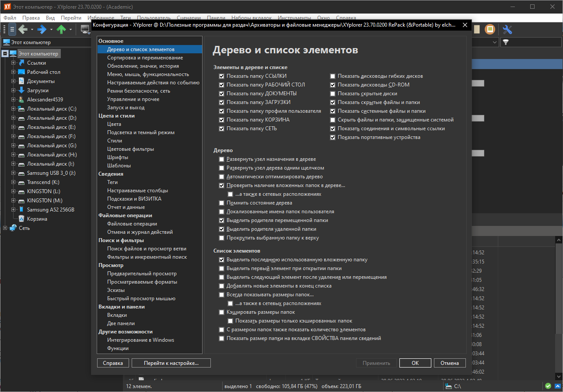The image size is (563, 392).
Task: Uncheck Показать папку КОРЗИНА
Action: [x=222, y=120]
